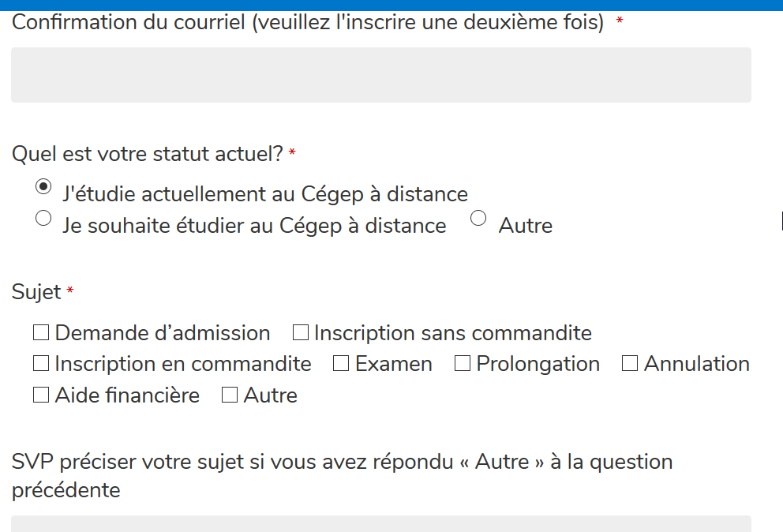Click the "Sujet" heading label

click(x=36, y=292)
